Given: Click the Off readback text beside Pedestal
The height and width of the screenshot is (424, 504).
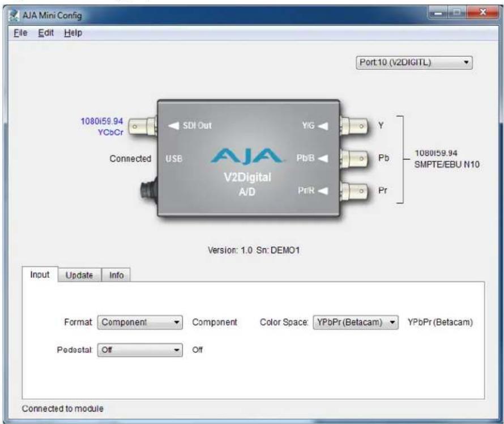Looking at the screenshot, I should [198, 350].
